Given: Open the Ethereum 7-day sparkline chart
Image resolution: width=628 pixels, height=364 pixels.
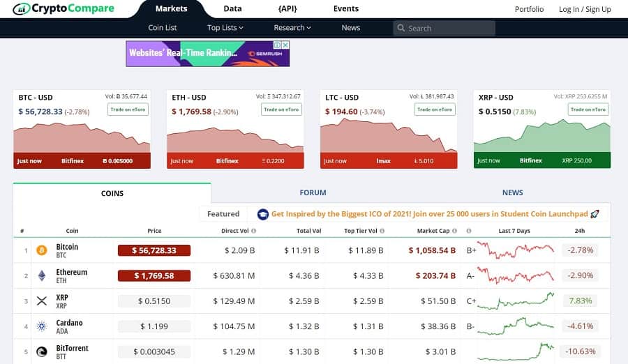Looking at the screenshot, I should pos(516,275).
